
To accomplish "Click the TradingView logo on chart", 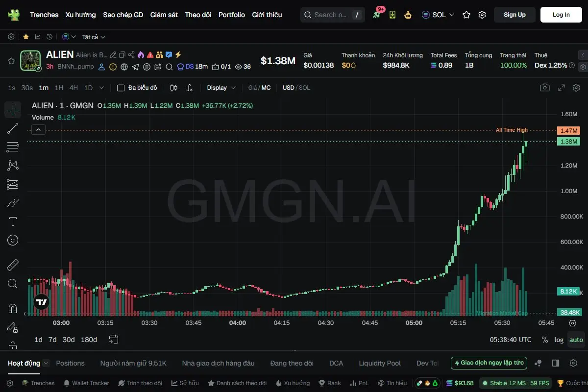I will (42, 302).
